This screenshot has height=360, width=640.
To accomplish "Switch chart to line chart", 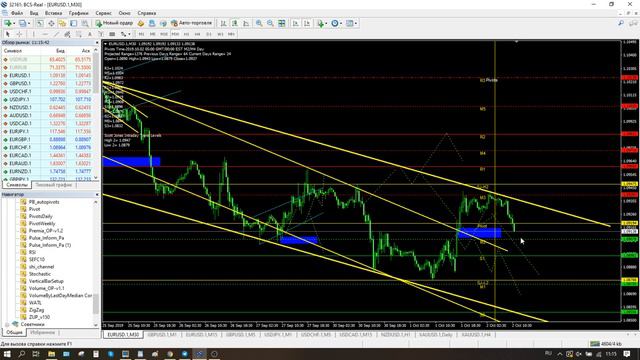I will (x=246, y=23).
